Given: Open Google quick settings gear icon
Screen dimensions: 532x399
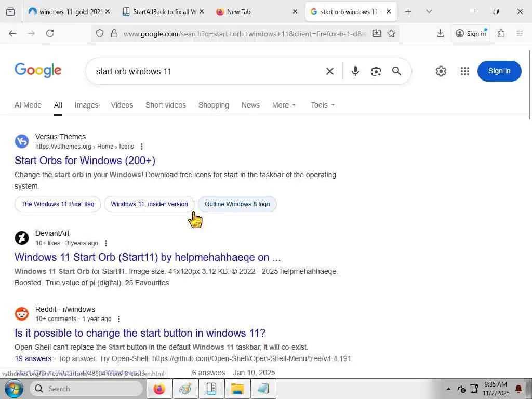Looking at the screenshot, I should [441, 71].
